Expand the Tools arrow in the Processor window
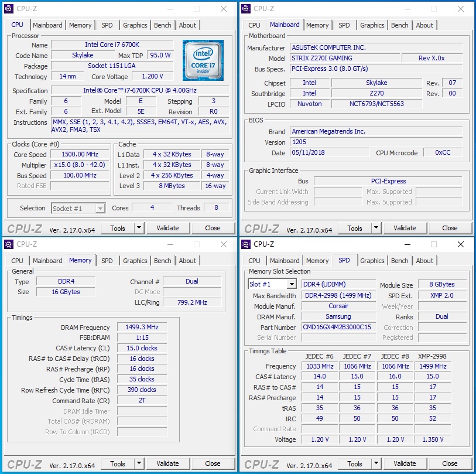The width and height of the screenshot is (476, 474). [x=139, y=228]
